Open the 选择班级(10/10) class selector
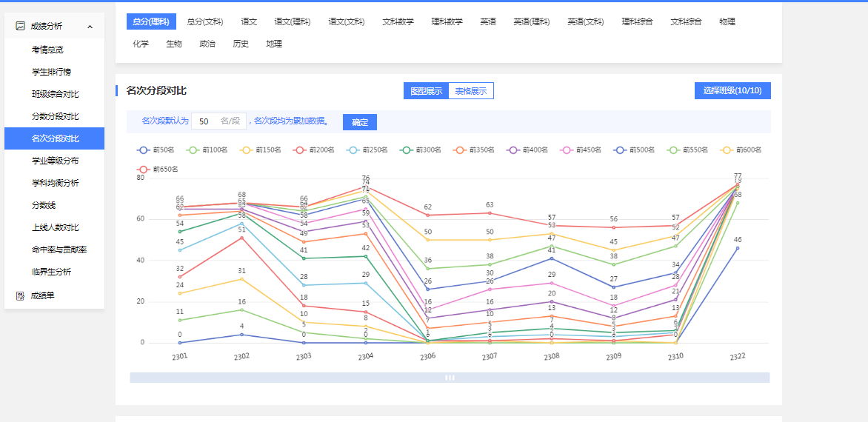868x422 pixels. click(732, 90)
